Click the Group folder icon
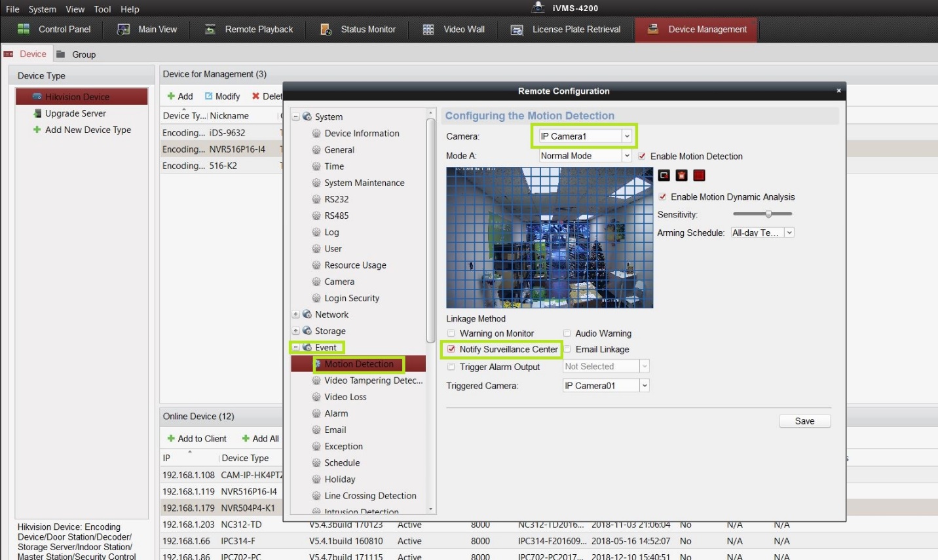 coord(61,54)
